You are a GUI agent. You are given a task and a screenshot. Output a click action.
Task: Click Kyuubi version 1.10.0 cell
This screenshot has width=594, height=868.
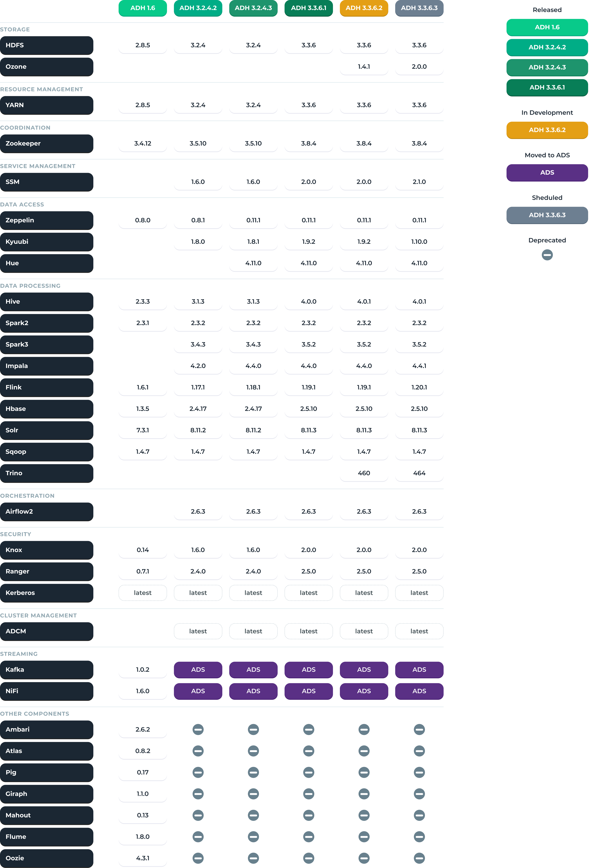(x=419, y=242)
